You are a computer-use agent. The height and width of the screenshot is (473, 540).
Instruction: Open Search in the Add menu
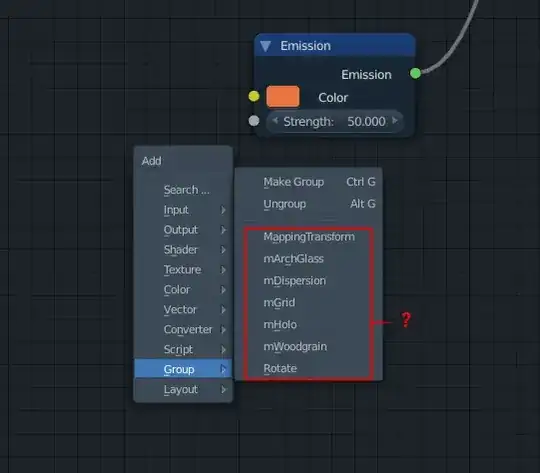pyautogui.click(x=183, y=190)
